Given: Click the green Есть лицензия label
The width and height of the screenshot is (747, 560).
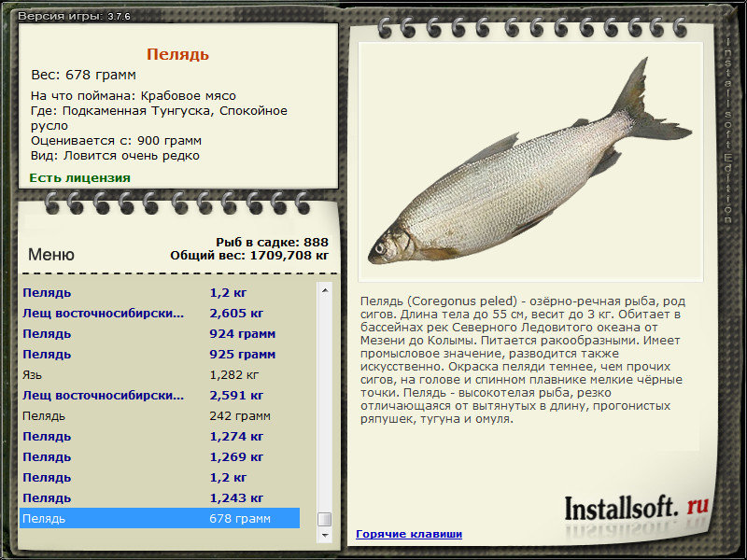Looking at the screenshot, I should pos(80,177).
